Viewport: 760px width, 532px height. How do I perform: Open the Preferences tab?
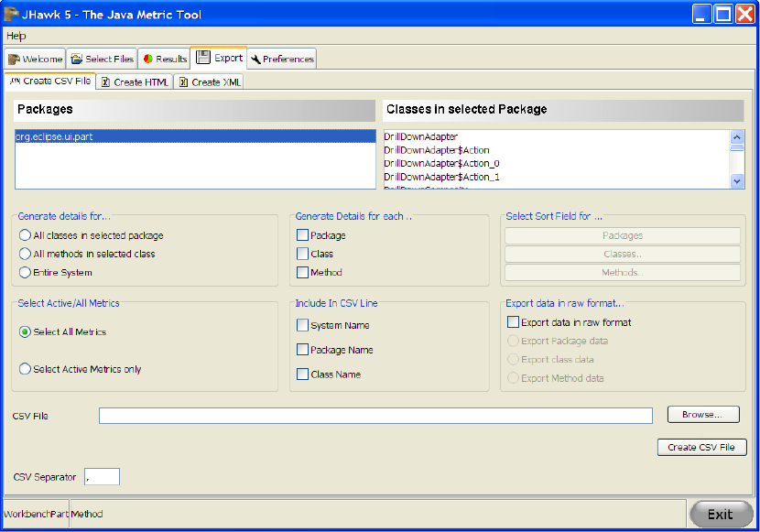click(282, 60)
